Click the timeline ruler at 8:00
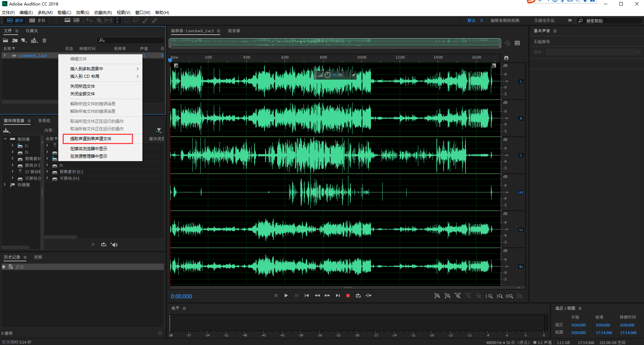644x345 pixels. pos(323,57)
